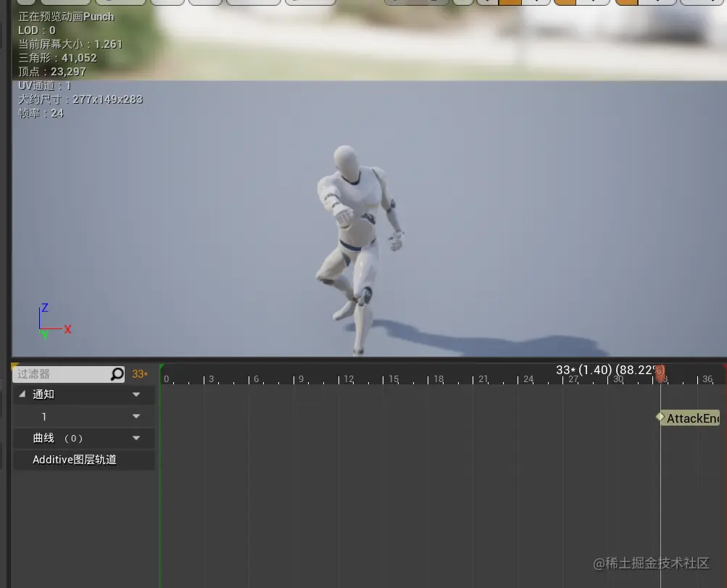Click frame 6 on the timeline ruler
This screenshot has width=727, height=588.
pos(256,379)
